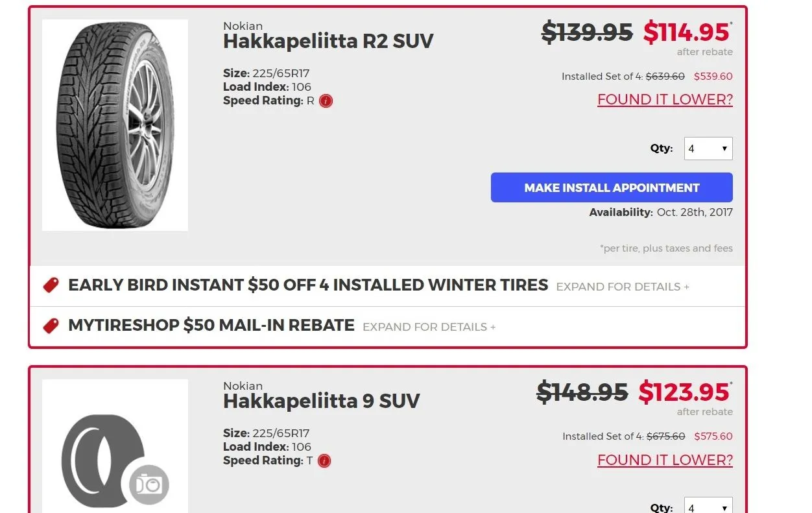The height and width of the screenshot is (513, 812).
Task: Open Qty dropdown for Hakkapeliitta R2 SUV
Action: point(708,149)
